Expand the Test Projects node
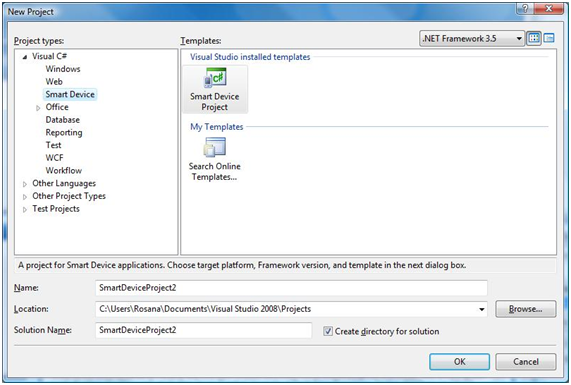This screenshot has width=571, height=385. pyautogui.click(x=25, y=210)
